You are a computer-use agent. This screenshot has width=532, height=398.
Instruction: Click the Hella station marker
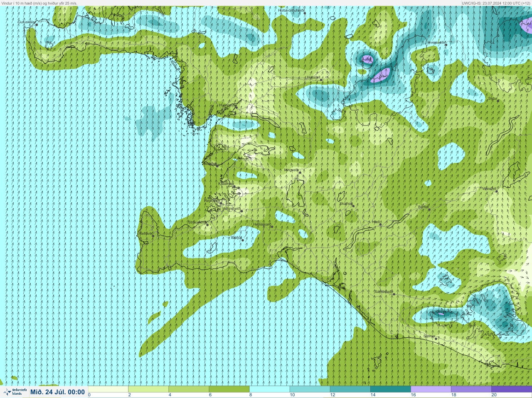380,225
